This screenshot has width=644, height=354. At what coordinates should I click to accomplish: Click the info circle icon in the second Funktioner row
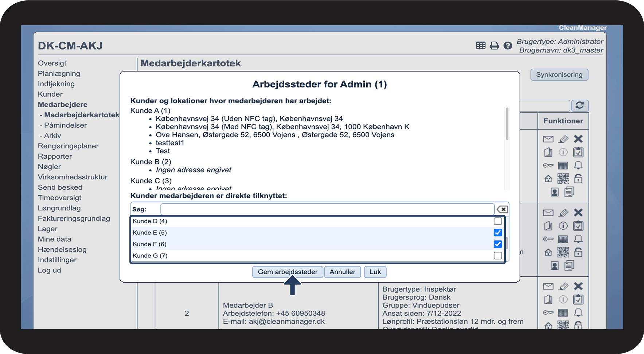pyautogui.click(x=563, y=226)
